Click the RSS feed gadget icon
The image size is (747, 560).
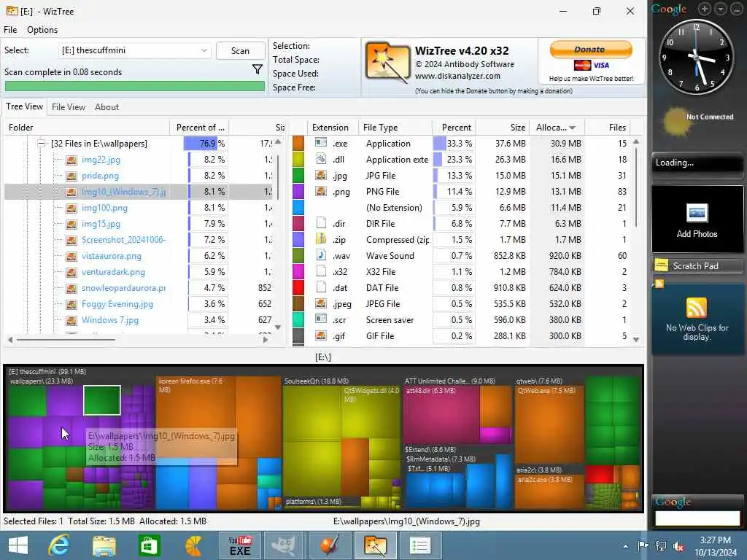(x=696, y=308)
